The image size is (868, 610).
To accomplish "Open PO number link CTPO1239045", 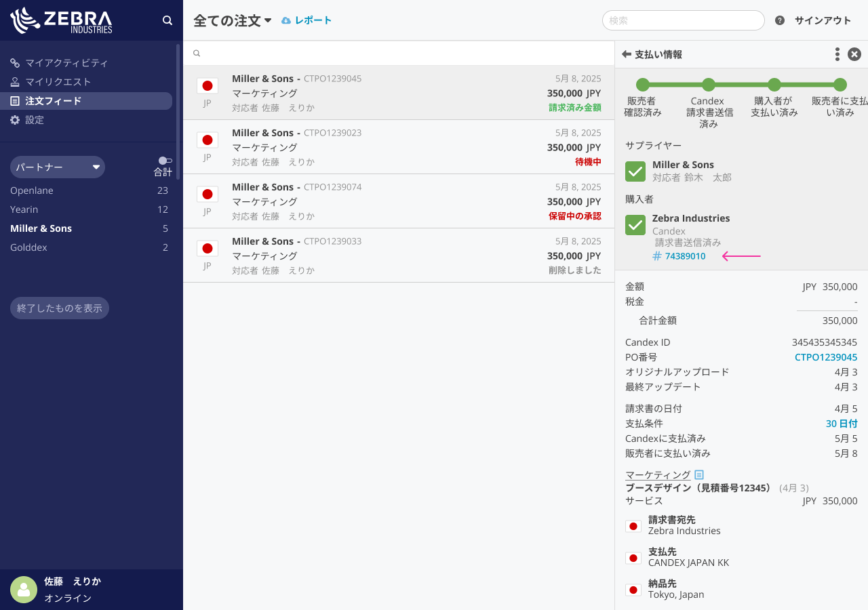I will pyautogui.click(x=825, y=357).
